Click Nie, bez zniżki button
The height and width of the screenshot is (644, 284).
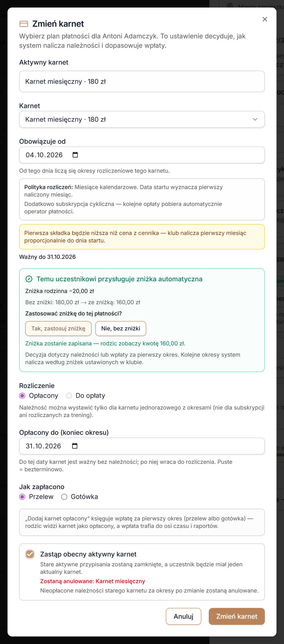click(x=121, y=329)
